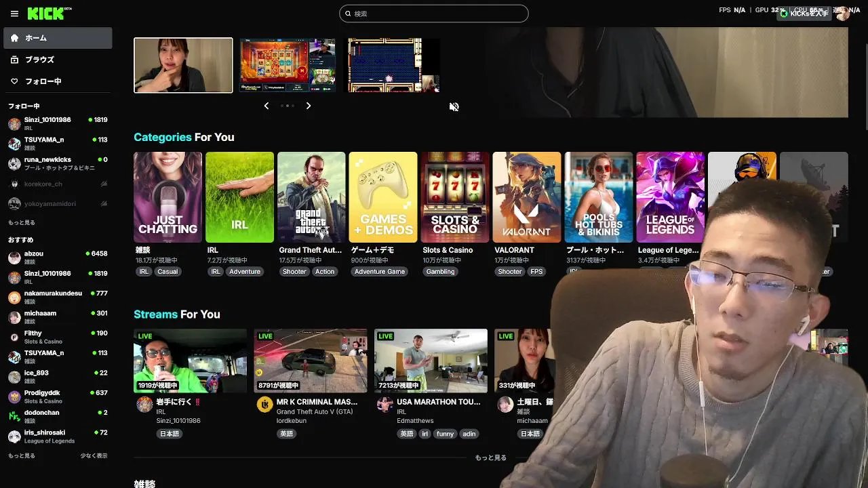This screenshot has height=488, width=868.
Task: Open nakamurakundesu channel avatar
Action: 14,298
